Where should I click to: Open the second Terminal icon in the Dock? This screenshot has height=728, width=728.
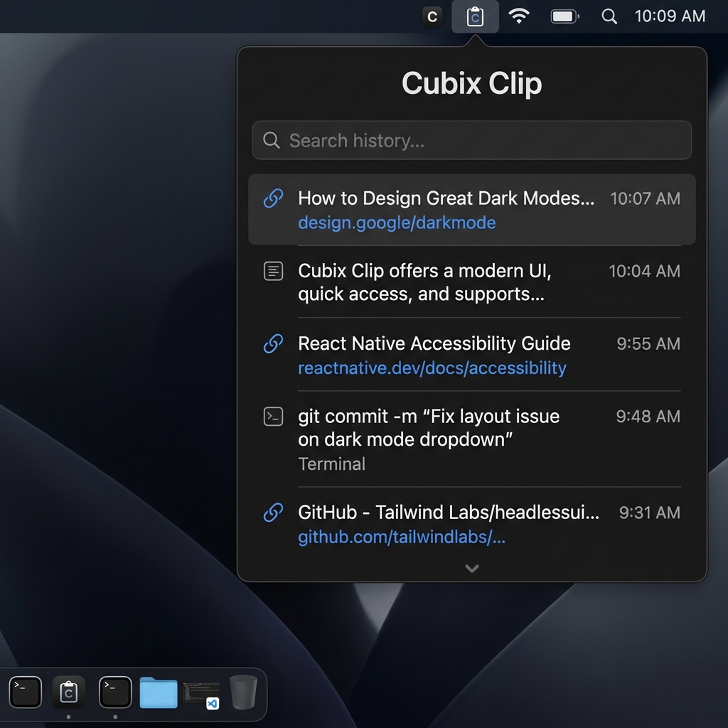tap(115, 692)
